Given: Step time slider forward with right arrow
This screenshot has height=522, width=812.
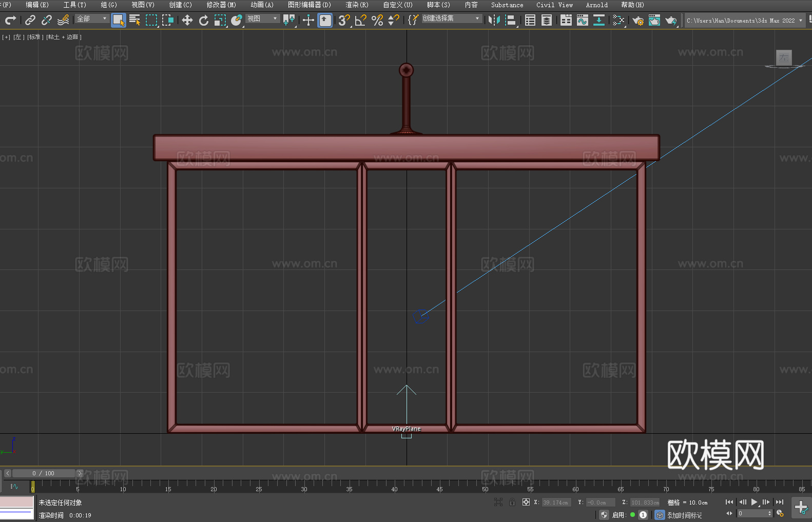Looking at the screenshot, I should pos(80,473).
